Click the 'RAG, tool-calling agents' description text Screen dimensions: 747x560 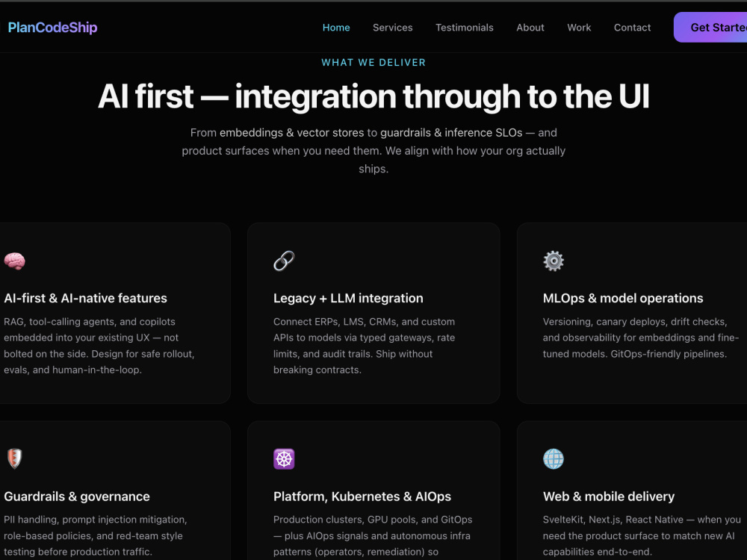click(99, 346)
